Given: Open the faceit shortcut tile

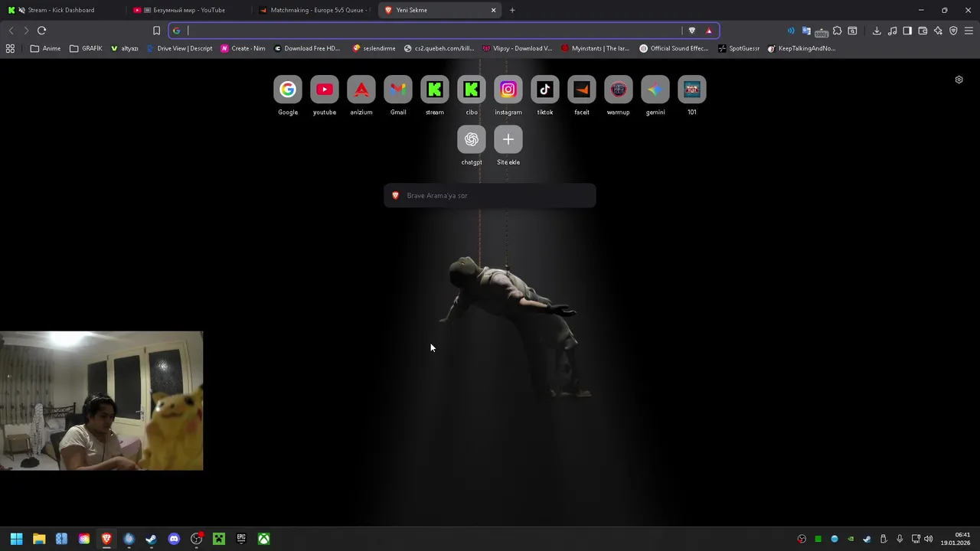Looking at the screenshot, I should pyautogui.click(x=582, y=90).
